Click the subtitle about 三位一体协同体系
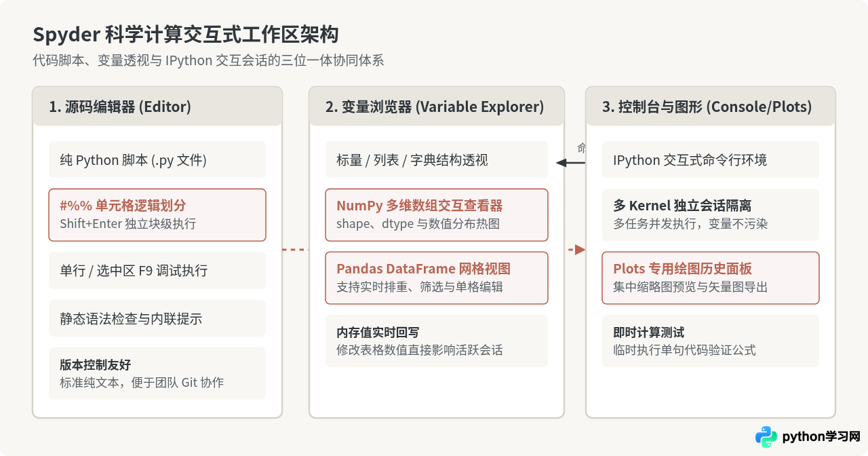The image size is (868, 456). pos(208,60)
